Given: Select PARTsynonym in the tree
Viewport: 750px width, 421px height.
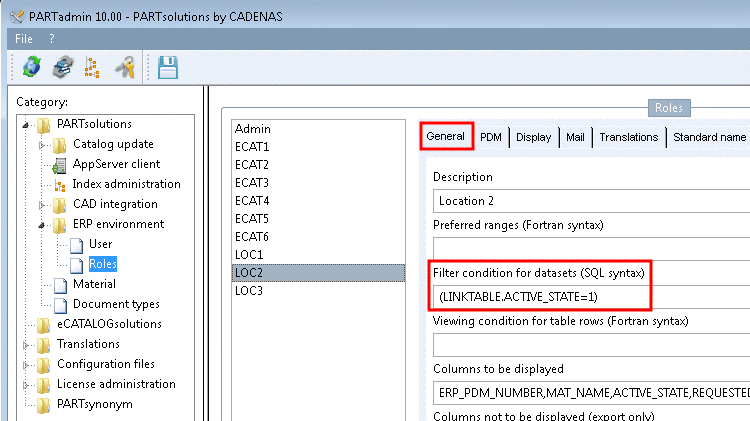Looking at the screenshot, I should pyautogui.click(x=95, y=404).
